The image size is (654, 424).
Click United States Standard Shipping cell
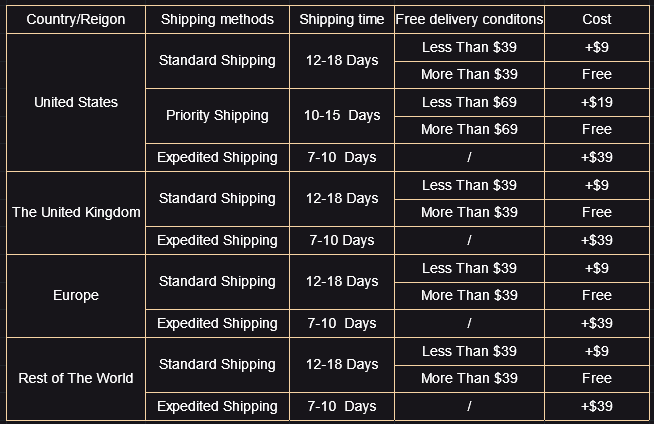click(x=217, y=61)
